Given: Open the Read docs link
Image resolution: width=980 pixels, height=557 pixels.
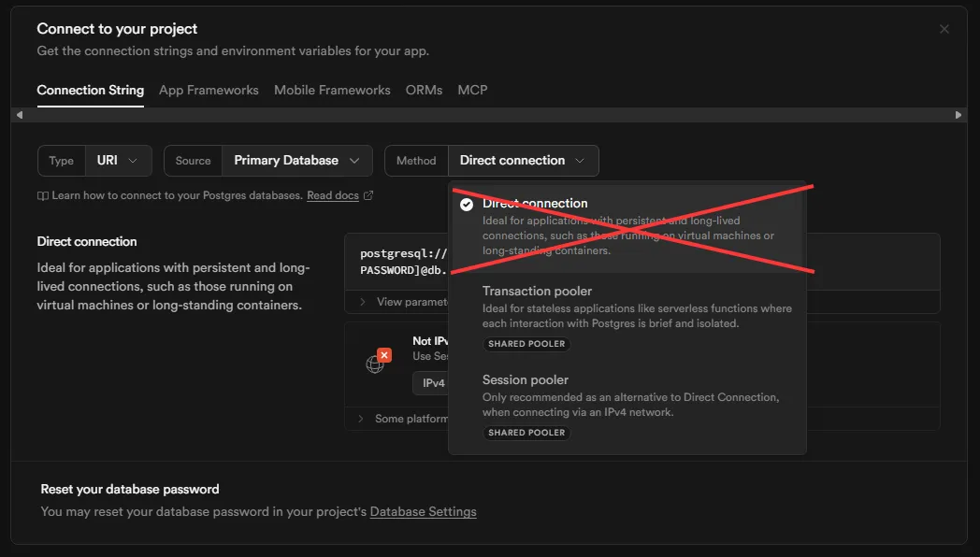Looking at the screenshot, I should (x=333, y=196).
